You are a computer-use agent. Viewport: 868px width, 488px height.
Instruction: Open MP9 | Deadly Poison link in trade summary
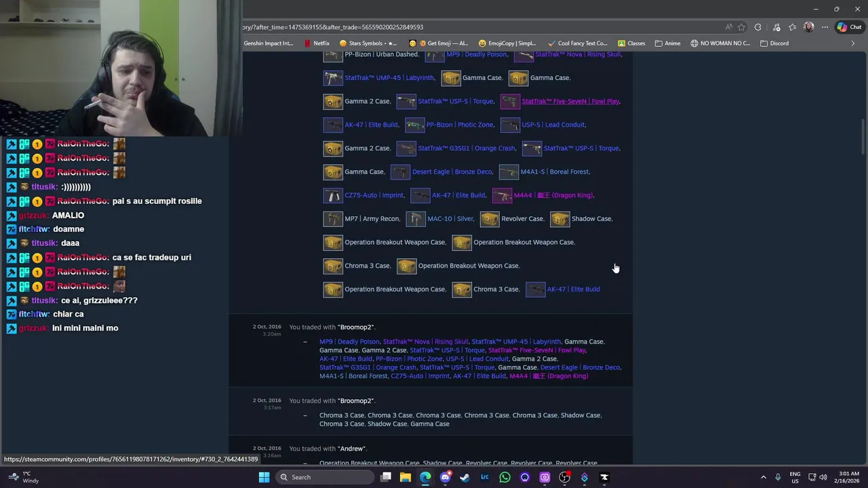(x=349, y=342)
